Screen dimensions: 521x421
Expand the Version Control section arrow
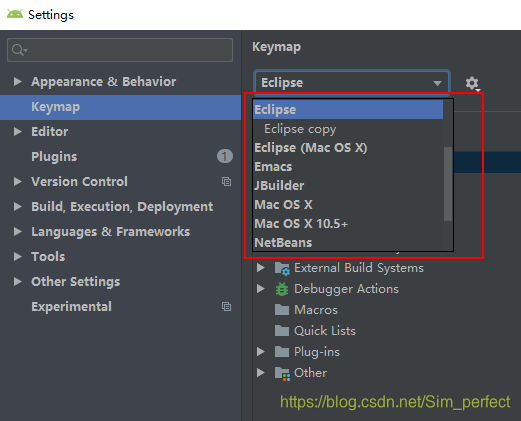pyautogui.click(x=17, y=181)
